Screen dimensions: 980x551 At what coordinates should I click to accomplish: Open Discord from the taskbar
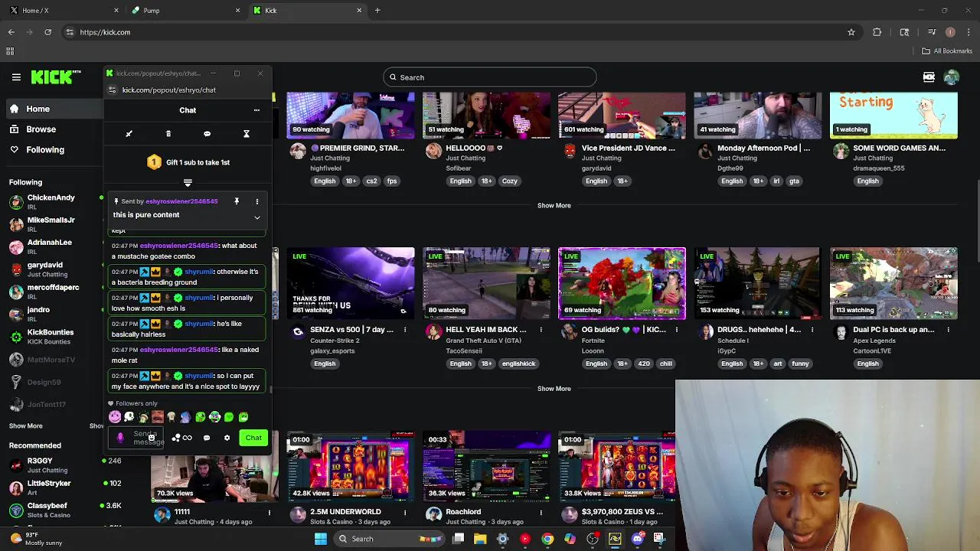637,539
